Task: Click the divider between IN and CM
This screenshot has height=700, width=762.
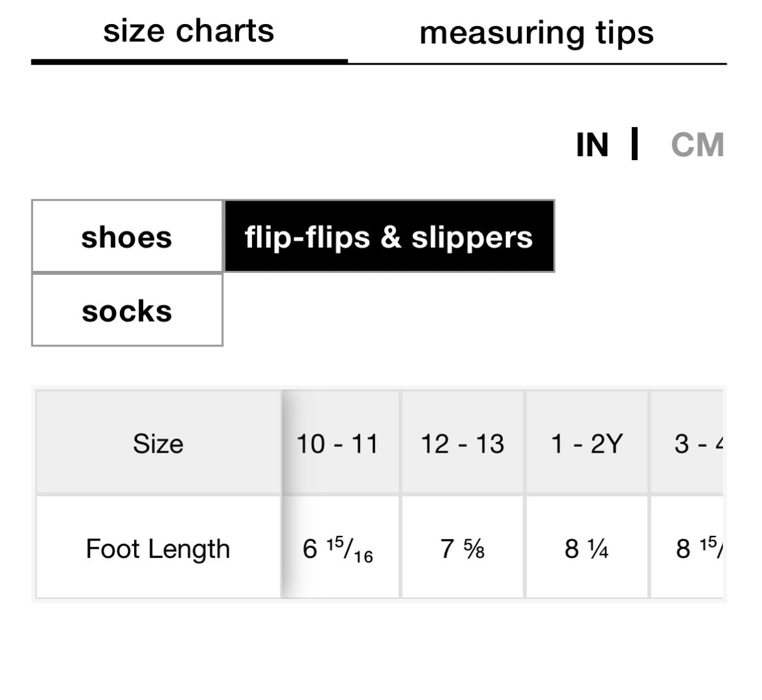Action: (634, 144)
